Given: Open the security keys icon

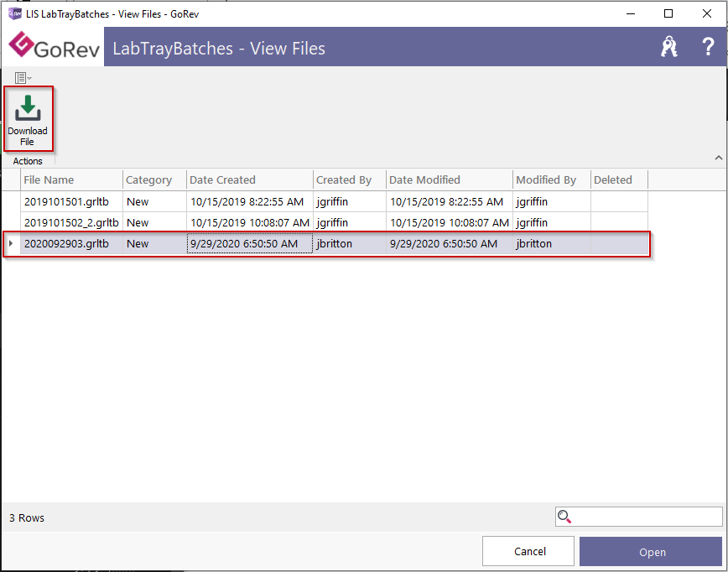Looking at the screenshot, I should [x=669, y=46].
